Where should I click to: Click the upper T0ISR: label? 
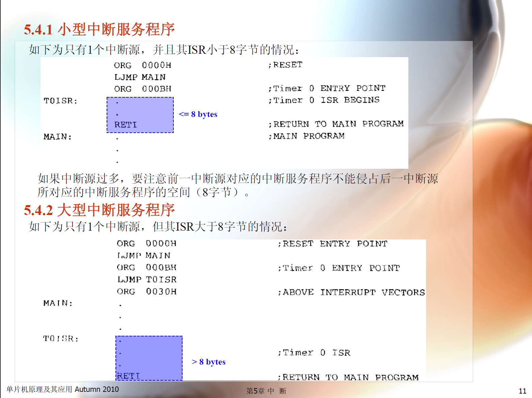[61, 101]
